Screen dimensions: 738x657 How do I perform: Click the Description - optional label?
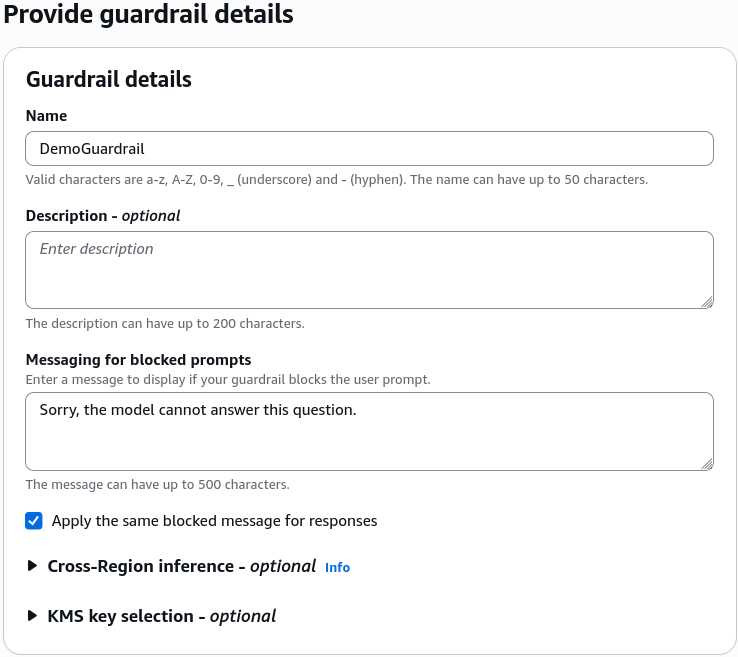click(x=103, y=216)
